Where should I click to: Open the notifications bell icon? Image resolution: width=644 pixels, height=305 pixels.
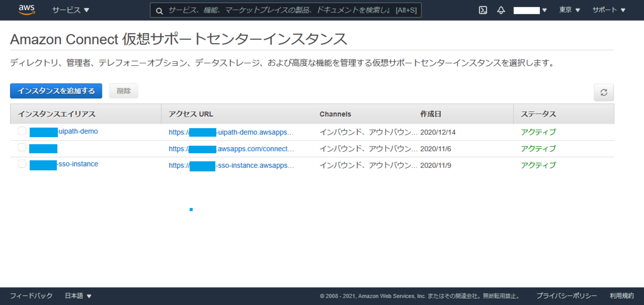coord(501,10)
